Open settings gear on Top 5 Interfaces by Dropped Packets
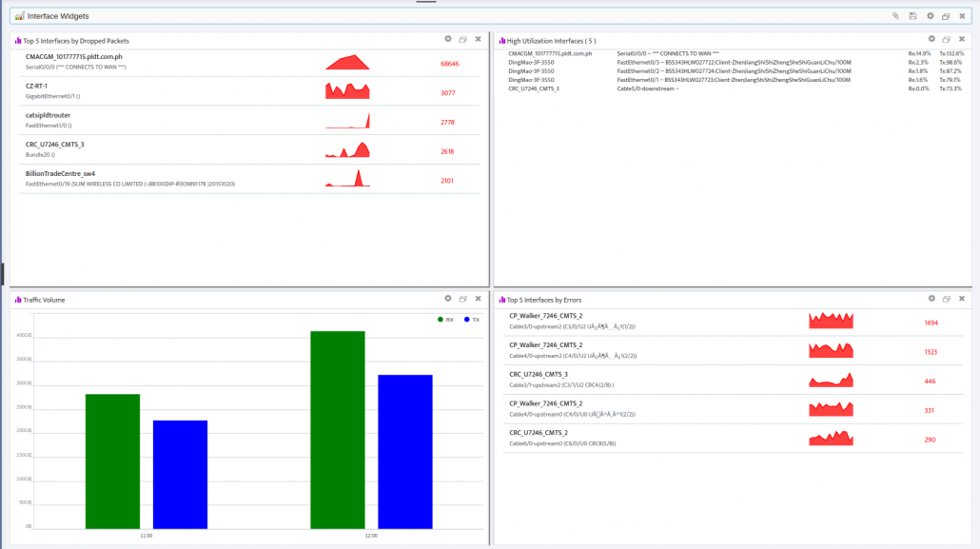 tap(447, 39)
